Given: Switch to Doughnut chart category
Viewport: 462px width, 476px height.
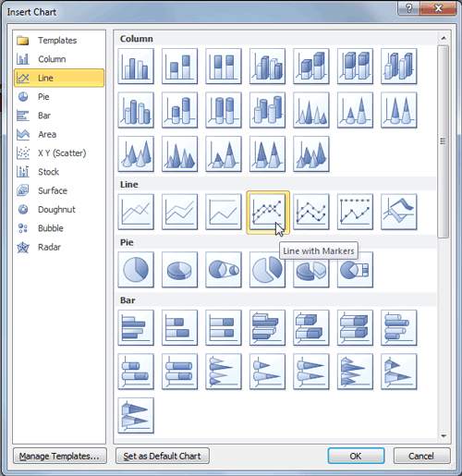Looking at the screenshot, I should point(59,210).
